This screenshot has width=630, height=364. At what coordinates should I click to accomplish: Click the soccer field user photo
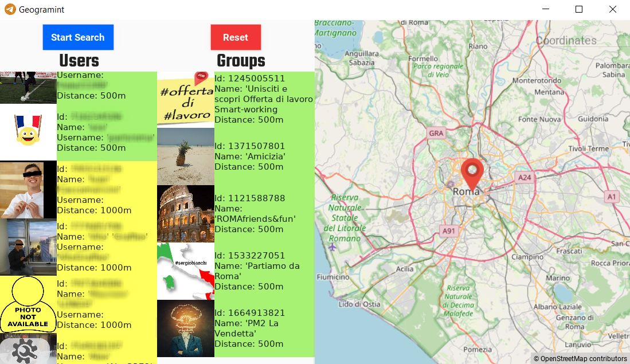[28, 88]
